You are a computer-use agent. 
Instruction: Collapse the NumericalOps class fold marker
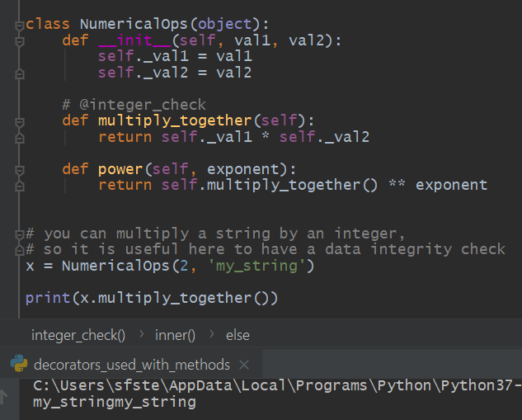click(x=20, y=25)
